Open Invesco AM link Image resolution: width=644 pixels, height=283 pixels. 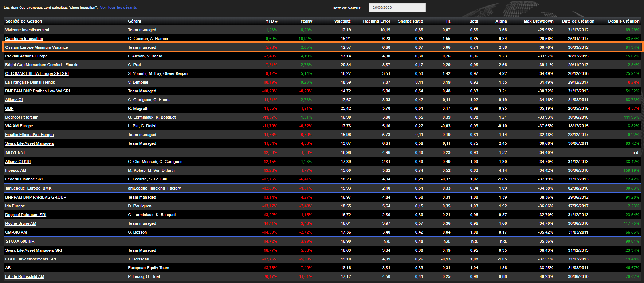tap(16, 170)
